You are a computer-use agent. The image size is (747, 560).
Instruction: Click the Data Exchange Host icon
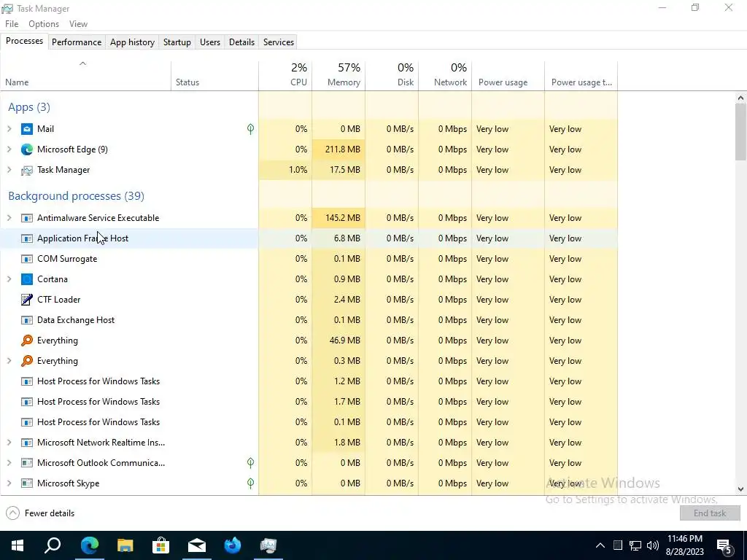click(27, 320)
